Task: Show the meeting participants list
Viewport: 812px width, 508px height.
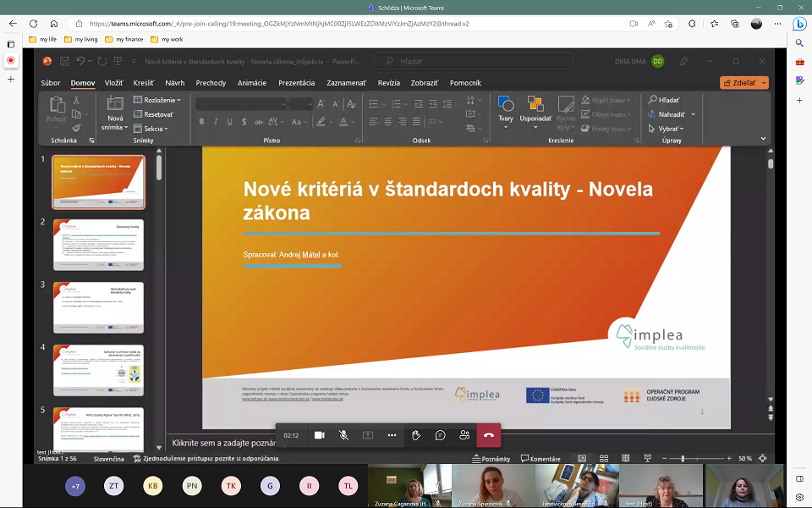Action: pyautogui.click(x=464, y=435)
